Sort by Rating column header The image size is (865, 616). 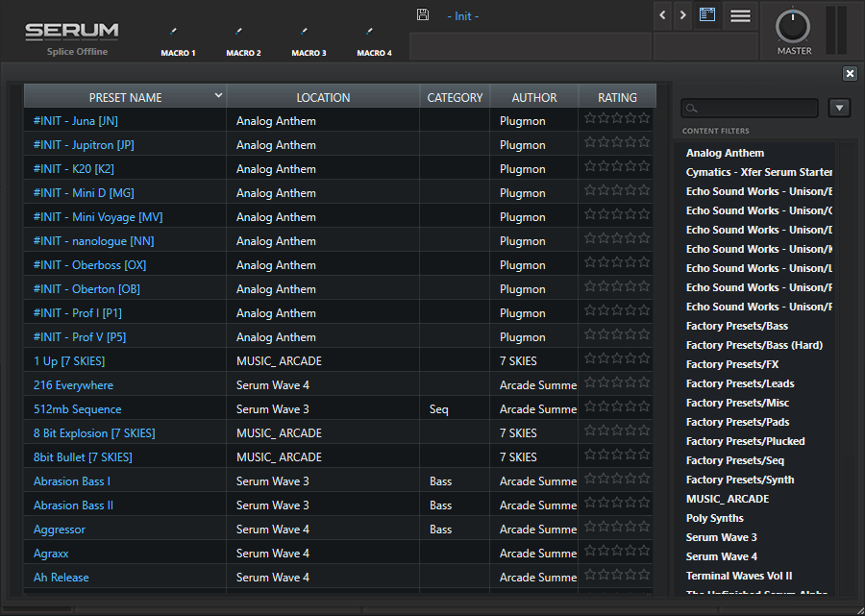[x=617, y=97]
